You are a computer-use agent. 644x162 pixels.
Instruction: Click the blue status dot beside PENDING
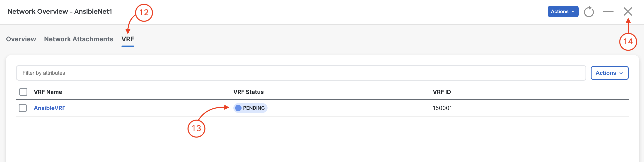click(238, 108)
